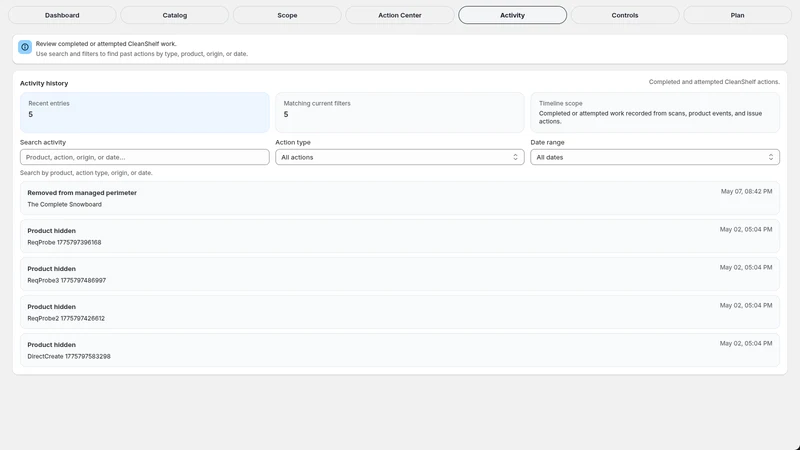
Task: Select the Activity tab
Action: point(512,15)
